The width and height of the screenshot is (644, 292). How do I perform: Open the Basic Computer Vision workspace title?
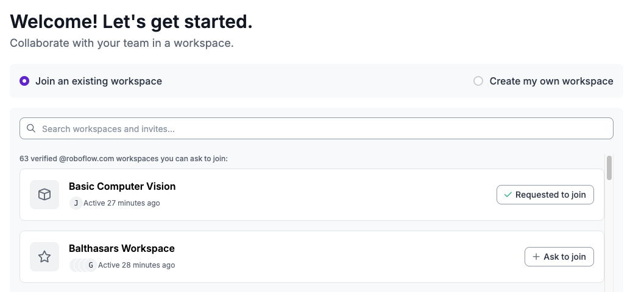(x=122, y=186)
